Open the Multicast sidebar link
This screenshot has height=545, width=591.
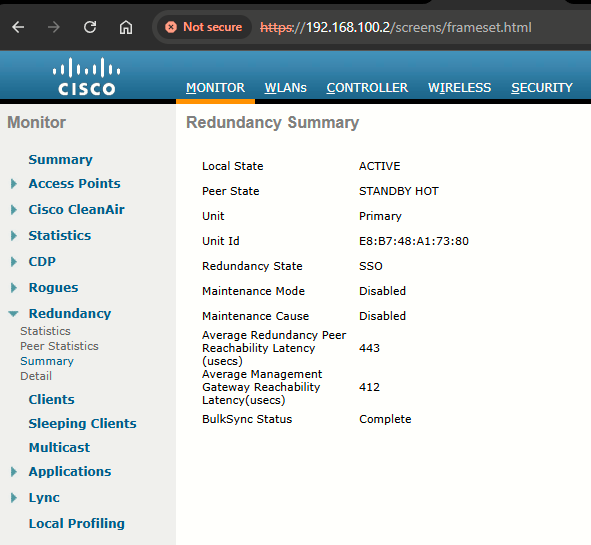59,448
